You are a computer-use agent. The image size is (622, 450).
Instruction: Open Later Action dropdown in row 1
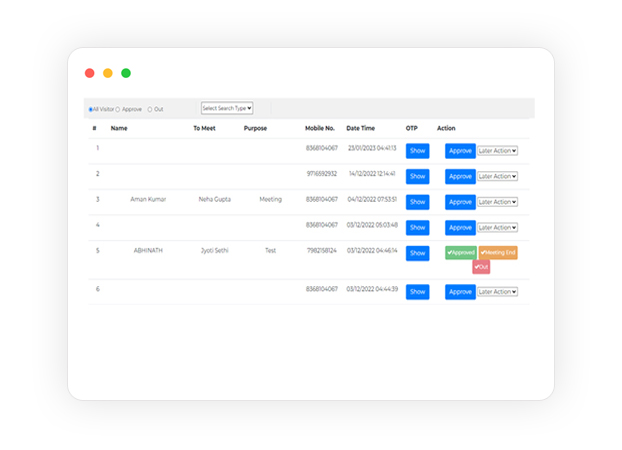click(497, 151)
